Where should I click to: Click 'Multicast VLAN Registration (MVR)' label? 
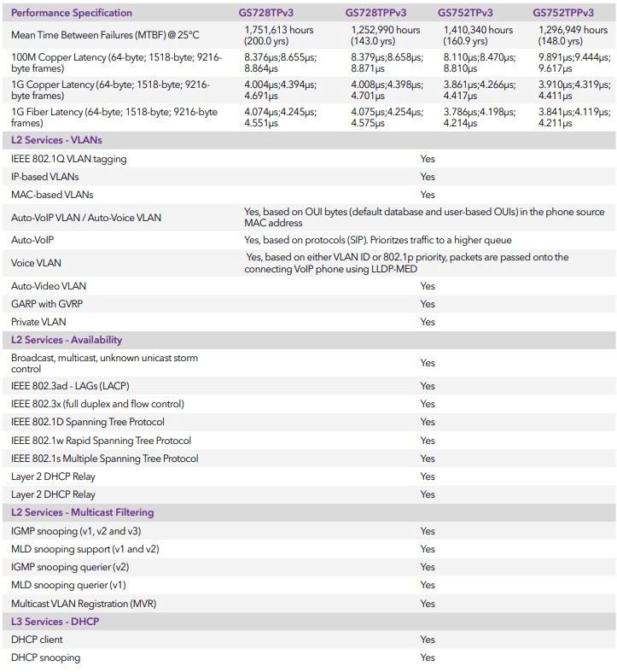[84, 605]
